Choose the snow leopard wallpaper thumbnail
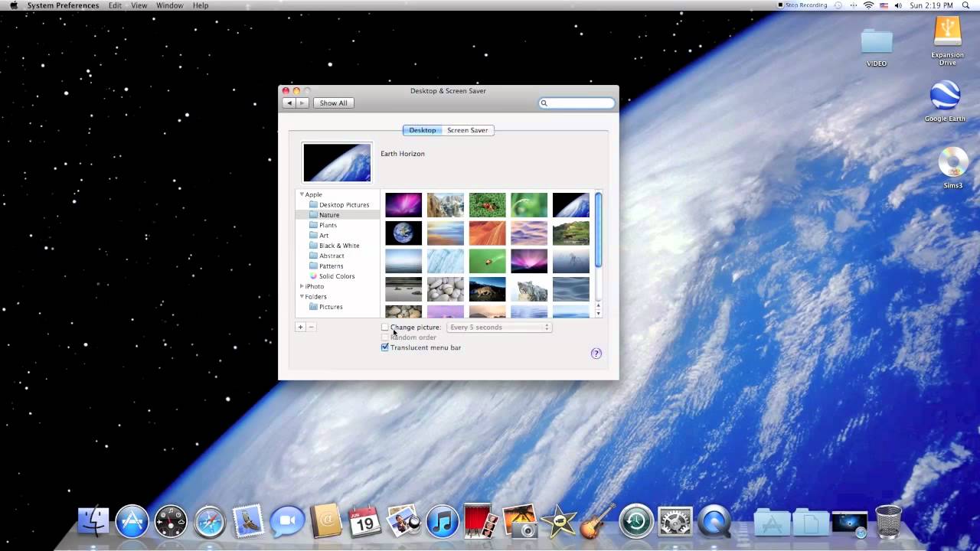The height and width of the screenshot is (551, 980). coord(529,289)
